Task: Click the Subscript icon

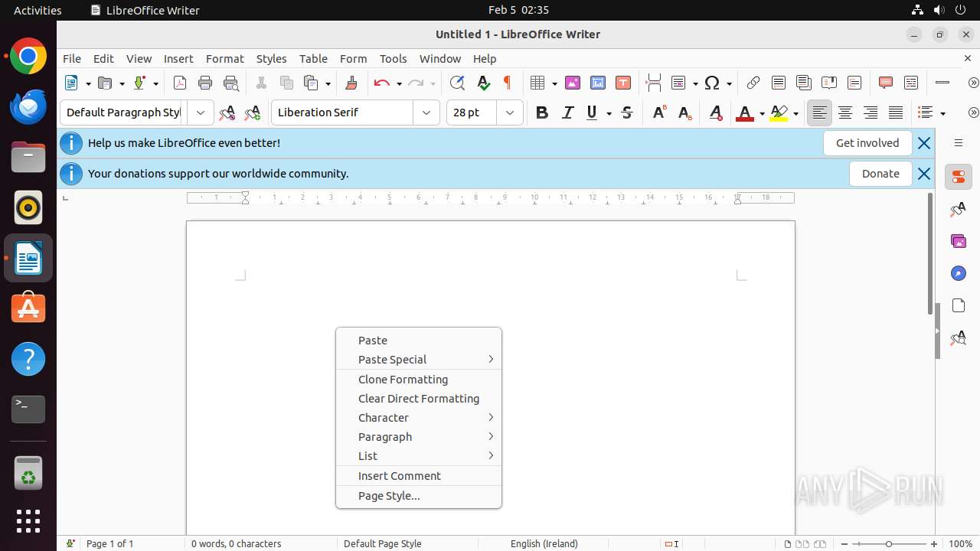Action: point(684,112)
